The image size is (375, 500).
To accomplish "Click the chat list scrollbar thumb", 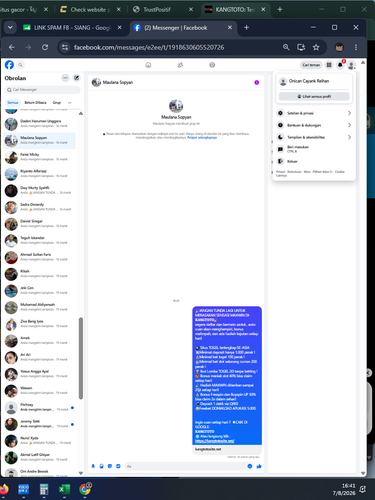I will tap(81, 358).
